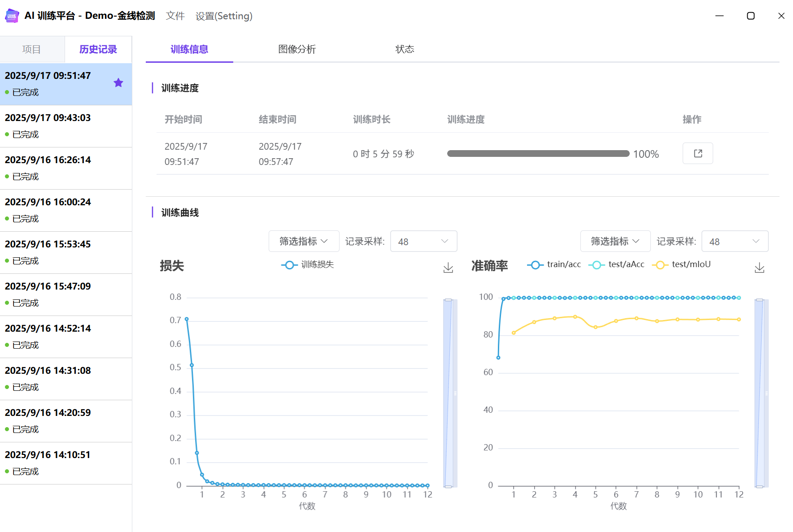Viewport: 793px width, 532px height.
Task: Download the loss chart image
Action: pyautogui.click(x=448, y=268)
